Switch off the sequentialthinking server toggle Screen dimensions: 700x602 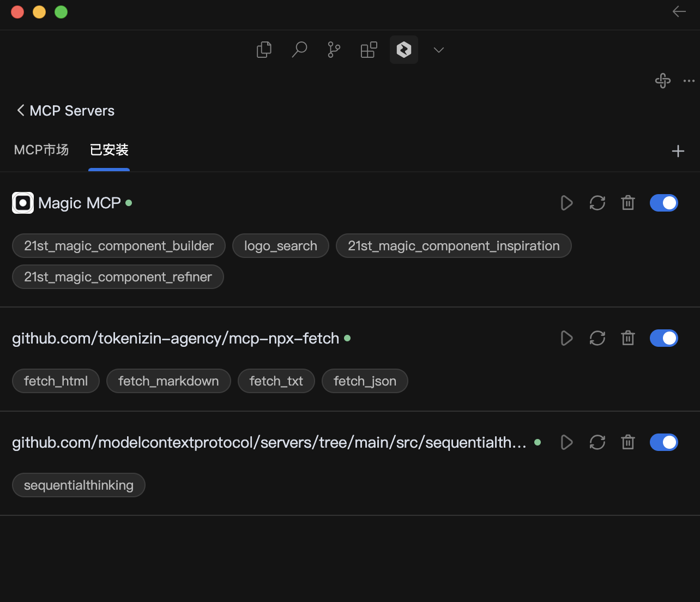[x=664, y=442]
